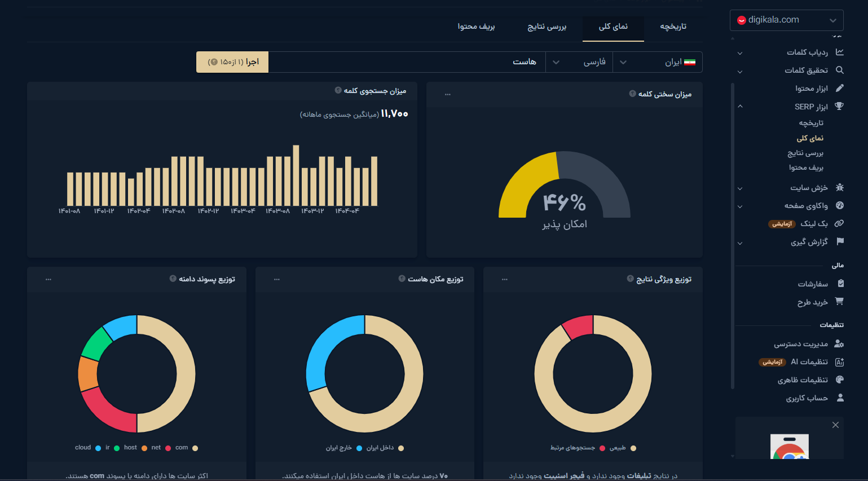868x481 pixels.
Task: Expand the خزش سایت sidebar section arrow
Action: click(x=740, y=188)
